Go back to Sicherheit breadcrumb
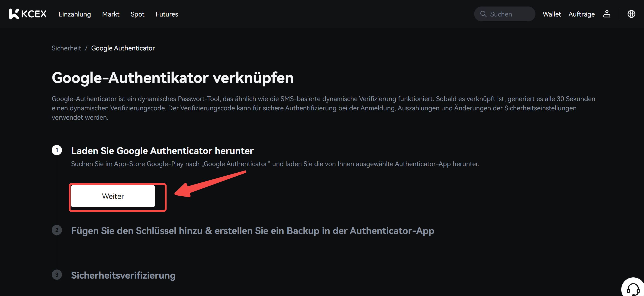This screenshot has height=296, width=644. [x=66, y=48]
